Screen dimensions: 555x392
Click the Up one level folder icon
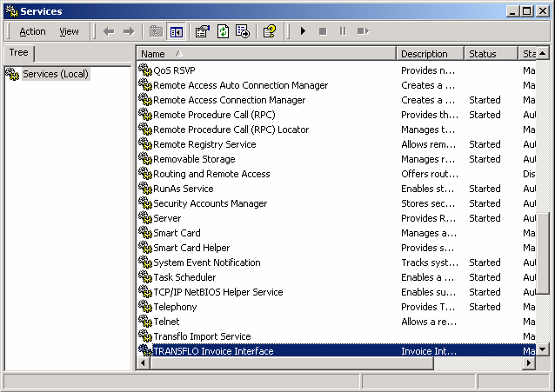click(156, 31)
